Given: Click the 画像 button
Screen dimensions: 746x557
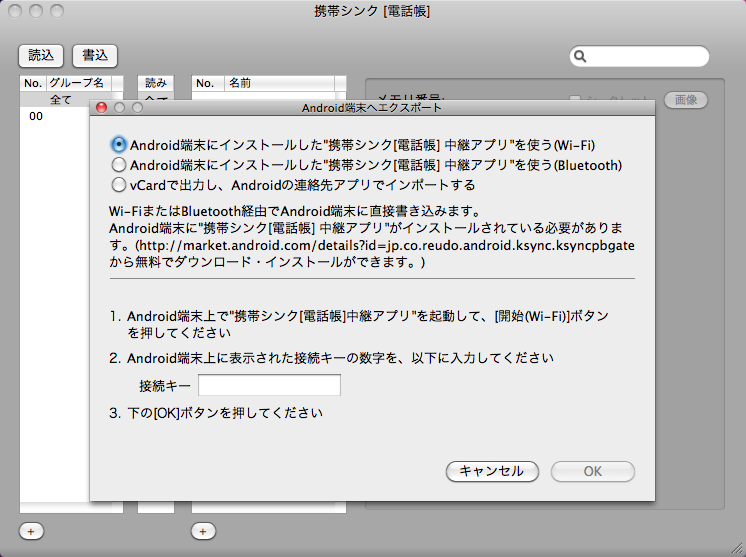Looking at the screenshot, I should (x=686, y=100).
